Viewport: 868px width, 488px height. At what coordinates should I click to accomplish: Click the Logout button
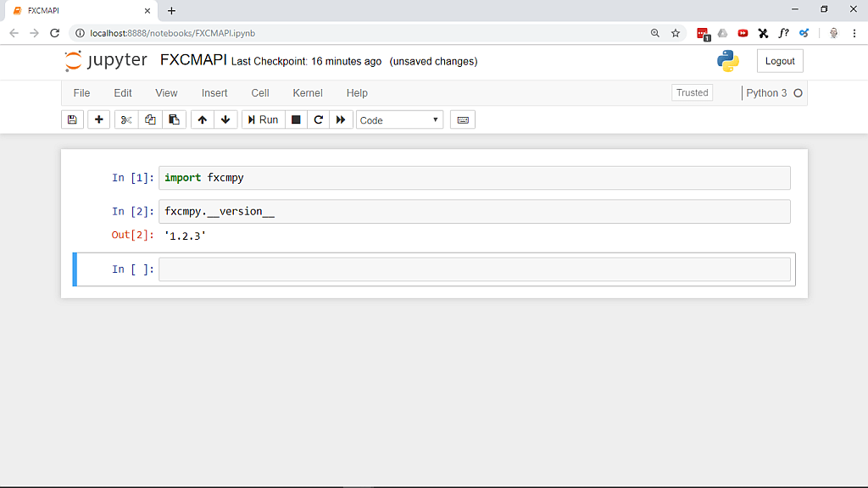coord(780,61)
